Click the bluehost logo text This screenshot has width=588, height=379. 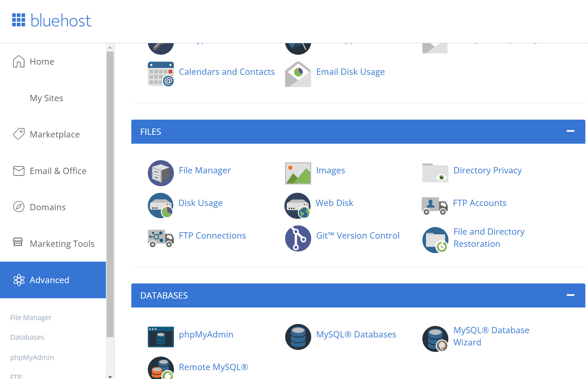click(x=61, y=20)
